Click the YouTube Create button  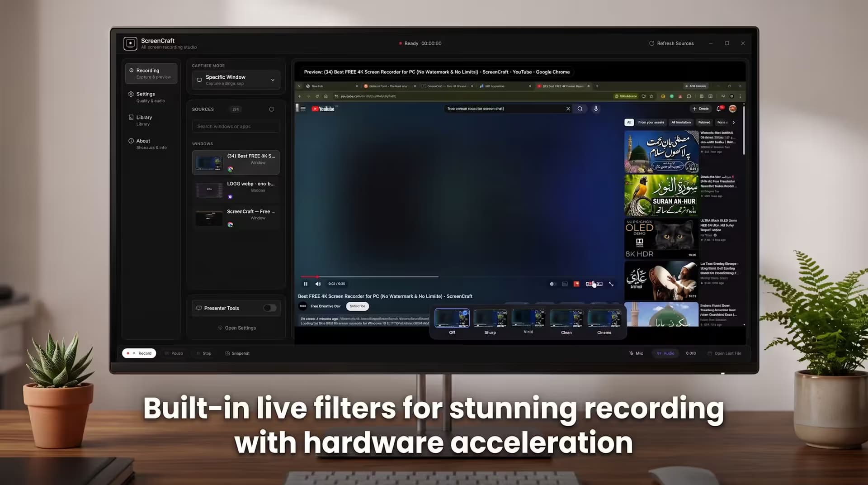(x=700, y=109)
